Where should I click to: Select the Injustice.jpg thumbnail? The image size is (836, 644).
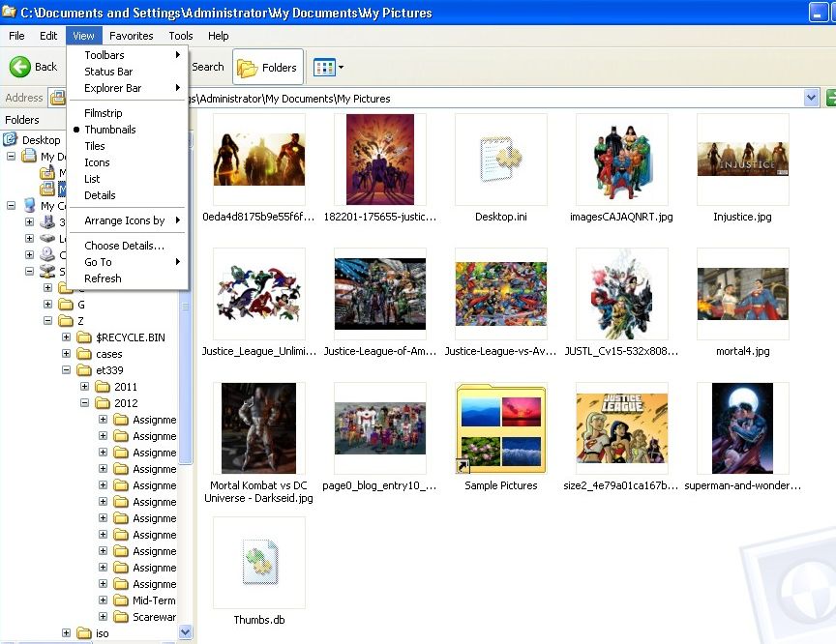[x=743, y=160]
